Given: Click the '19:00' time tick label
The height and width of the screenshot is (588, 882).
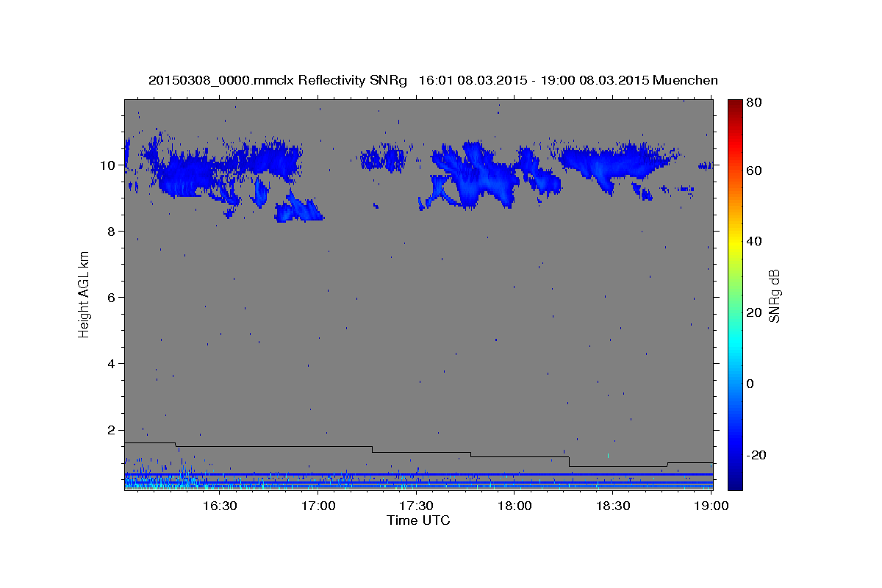Looking at the screenshot, I should [x=711, y=506].
